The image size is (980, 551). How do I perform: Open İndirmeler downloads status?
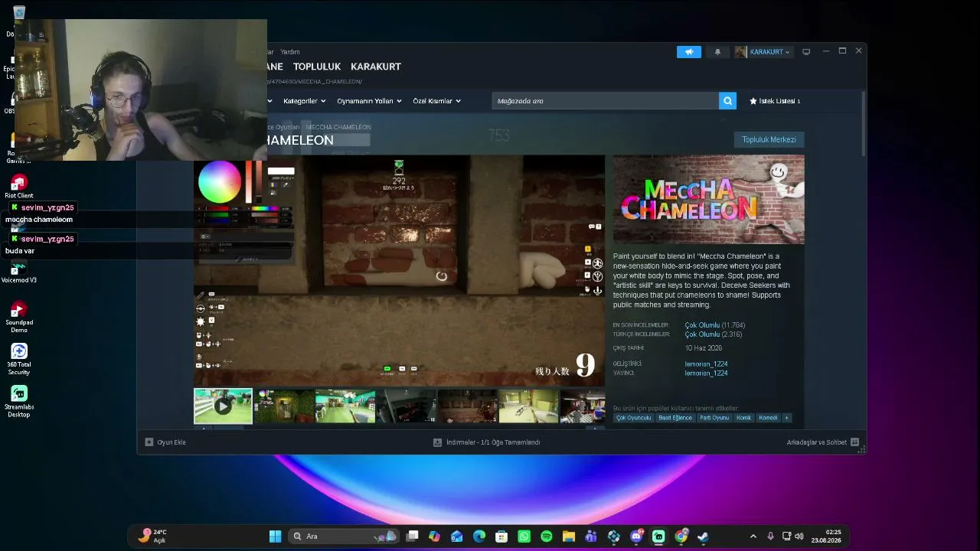pos(487,442)
